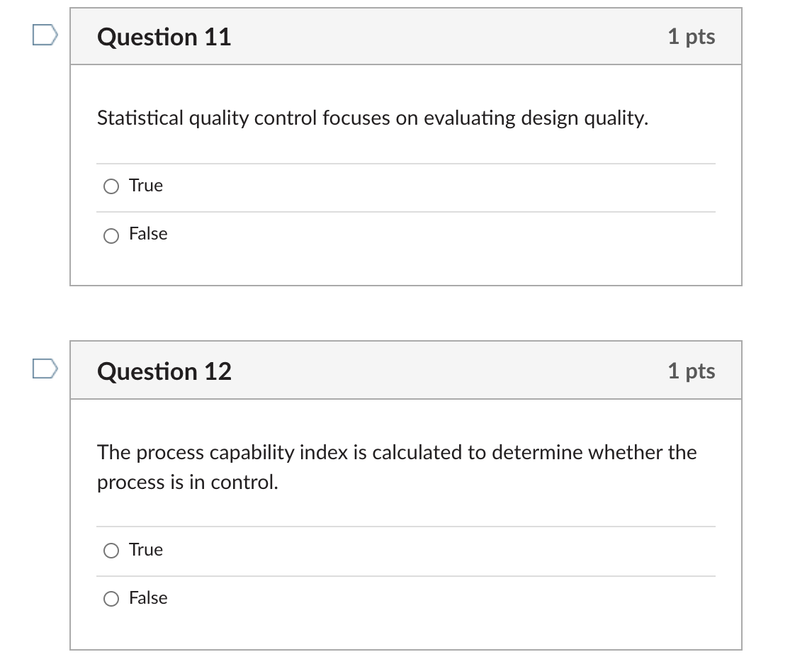Click the False label text under Question 12
The height and width of the screenshot is (669, 812).
pos(148,598)
